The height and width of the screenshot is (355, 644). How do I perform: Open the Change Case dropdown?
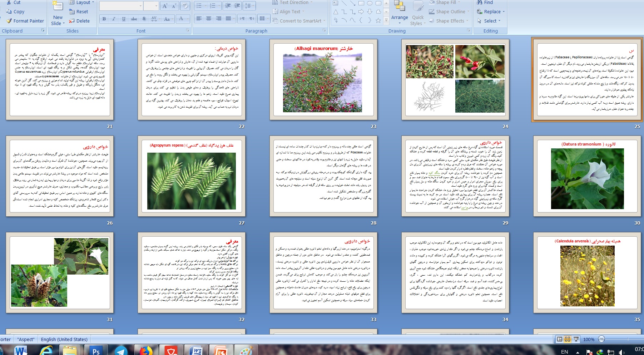[x=168, y=19]
